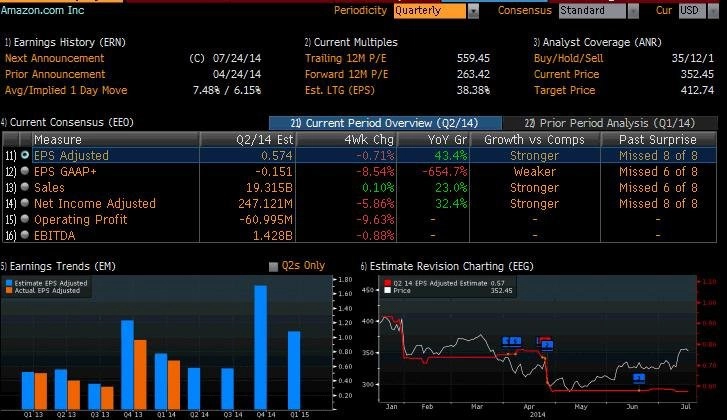Click the Amazon.com Inc company name
The width and height of the screenshot is (727, 420).
click(x=42, y=10)
